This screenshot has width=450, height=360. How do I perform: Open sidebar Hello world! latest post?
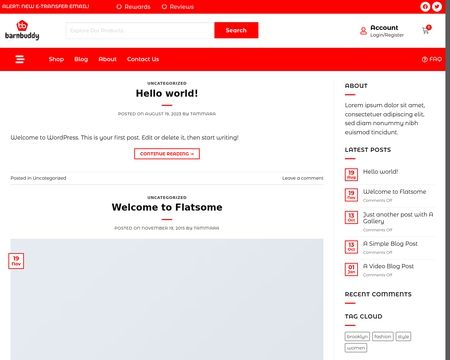click(x=380, y=172)
